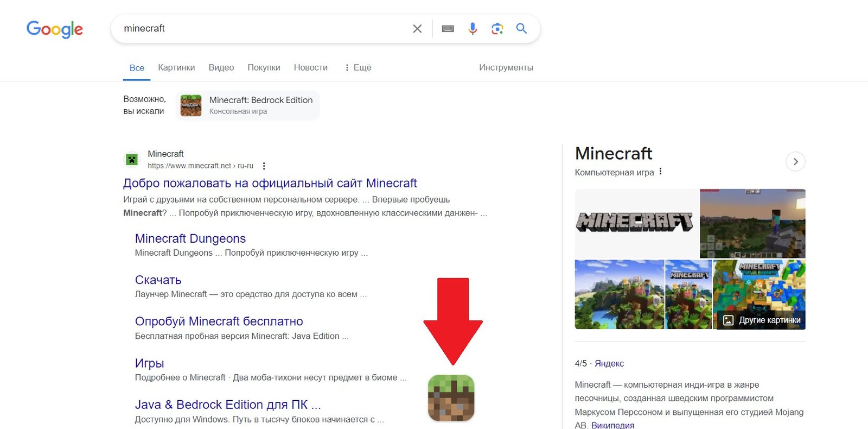This screenshot has height=429, width=868.
Task: Select the Все tab
Action: coord(137,68)
